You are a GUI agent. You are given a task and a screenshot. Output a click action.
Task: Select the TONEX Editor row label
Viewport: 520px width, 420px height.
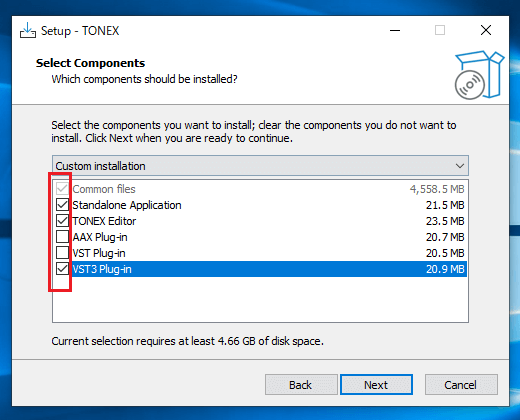coord(104,221)
